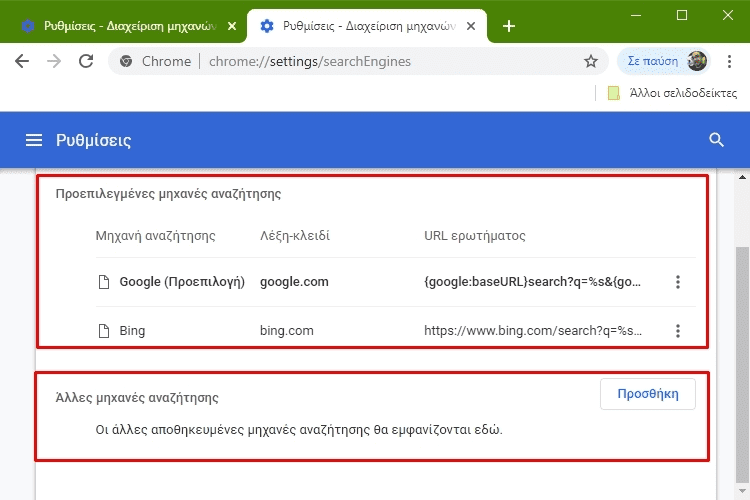750x500 pixels.
Task: Click the address bar URL chrome://settings/searchEngines
Action: click(x=309, y=61)
